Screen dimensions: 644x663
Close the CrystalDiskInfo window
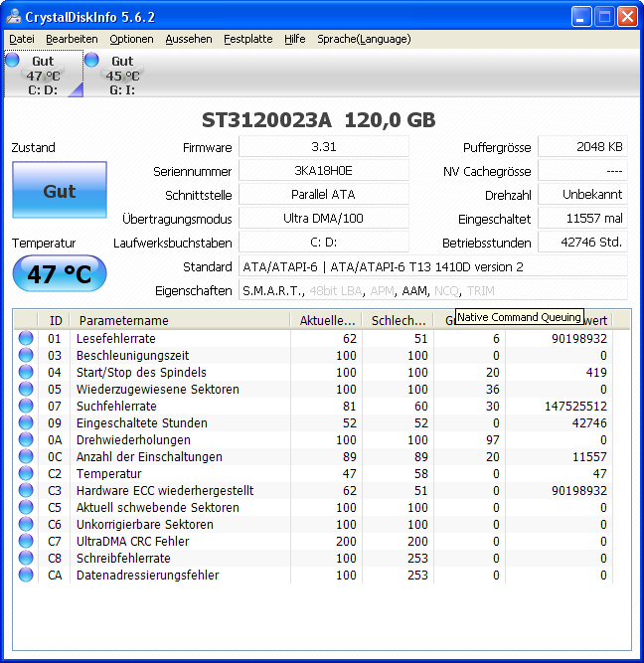click(x=627, y=17)
